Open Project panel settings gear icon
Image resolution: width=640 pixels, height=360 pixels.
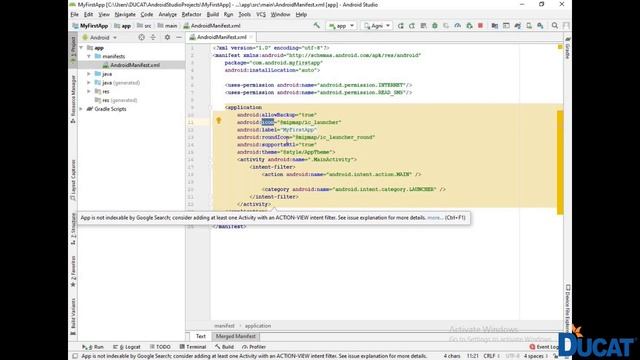coord(167,37)
